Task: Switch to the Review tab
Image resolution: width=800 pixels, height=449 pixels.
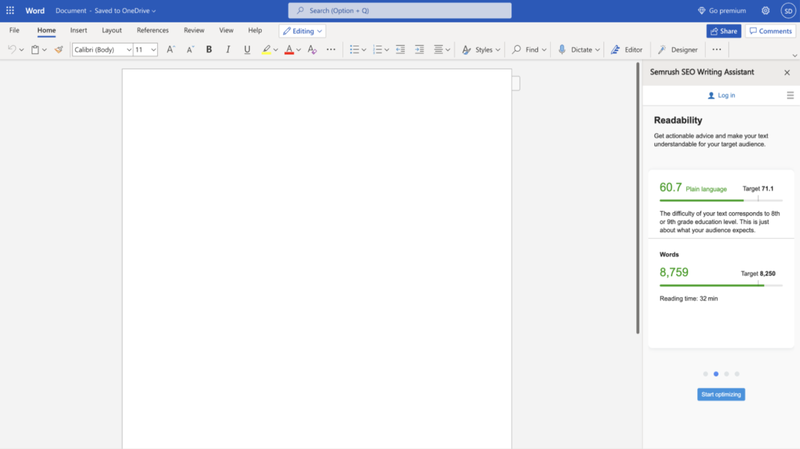Action: (194, 30)
